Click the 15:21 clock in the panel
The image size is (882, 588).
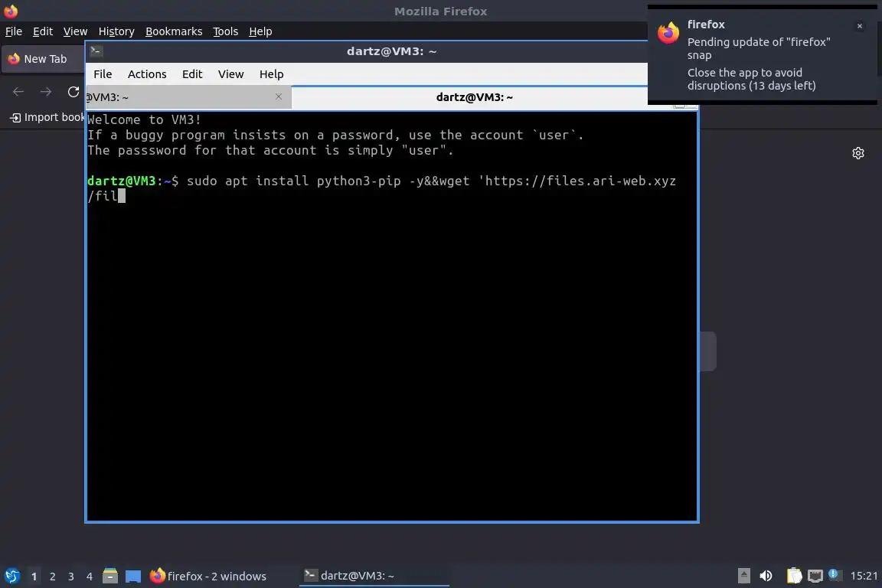[x=864, y=576]
